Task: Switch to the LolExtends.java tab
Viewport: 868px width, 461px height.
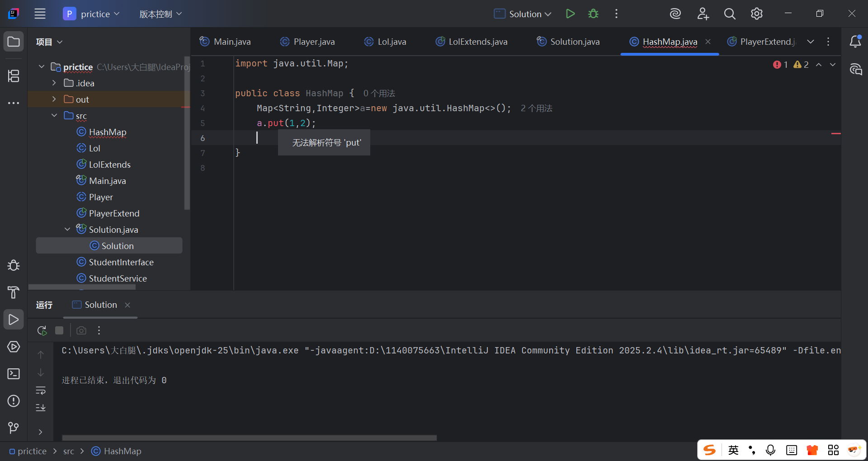Action: coord(472,42)
